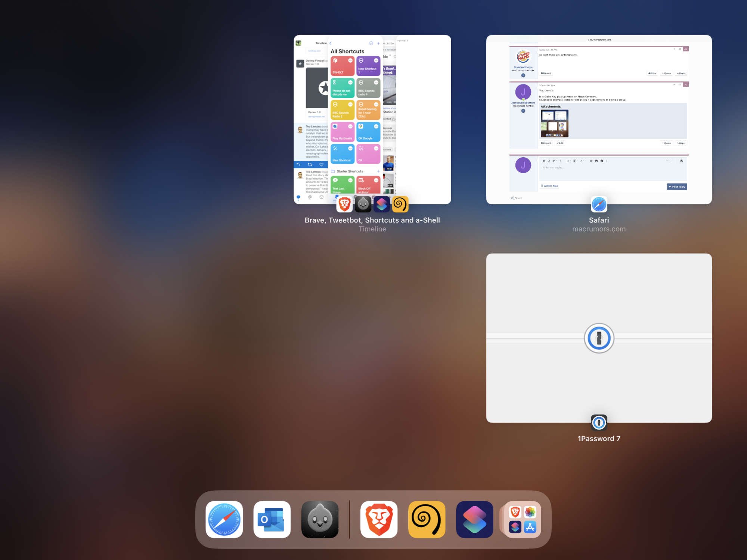
Task: Tap reply arrow in Tweetbot action bar
Action: [298, 164]
